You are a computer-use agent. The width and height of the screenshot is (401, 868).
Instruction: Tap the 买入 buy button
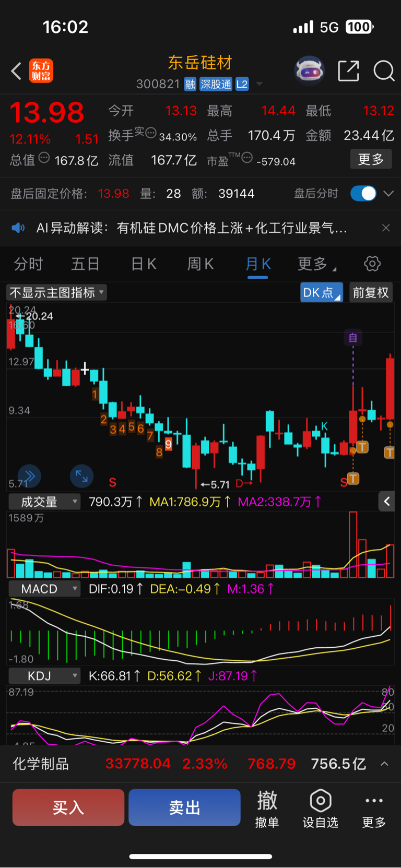coord(68,807)
